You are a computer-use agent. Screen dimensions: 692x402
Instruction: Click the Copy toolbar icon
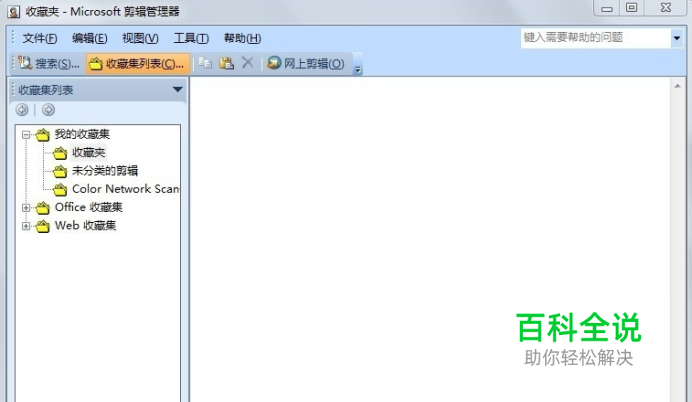point(205,63)
